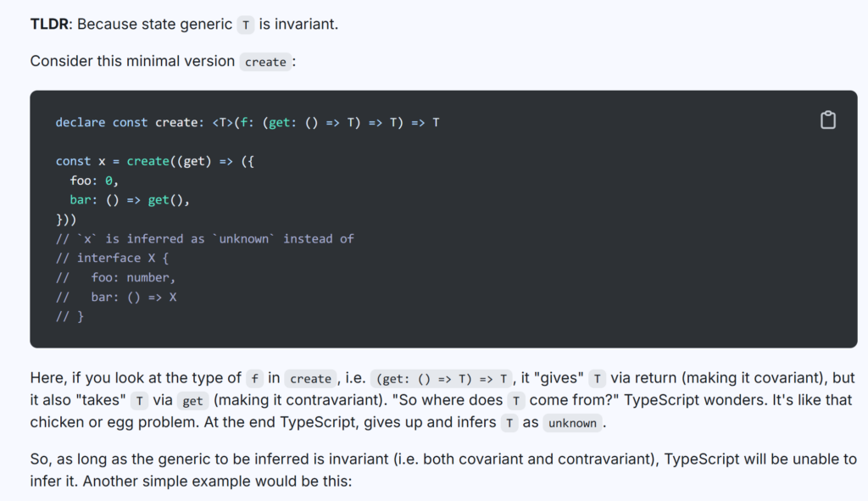
Task: Click the 'bar: () => get(),' code line
Action: click(130, 200)
